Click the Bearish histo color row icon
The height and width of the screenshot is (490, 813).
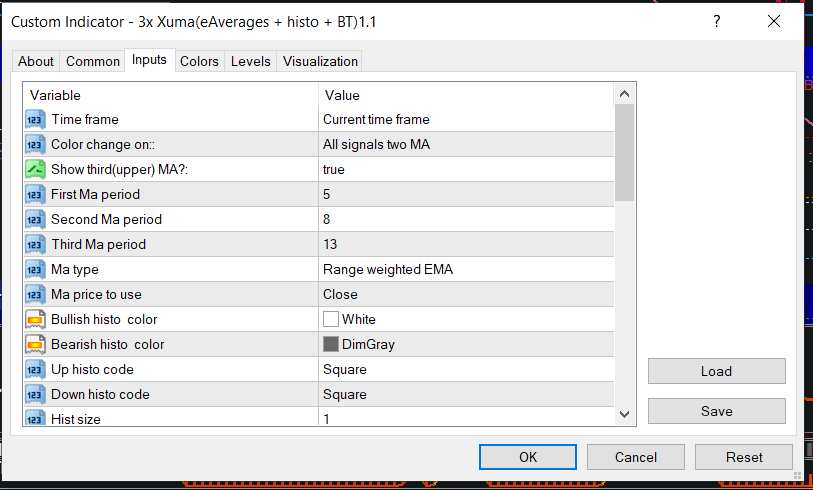coord(35,344)
